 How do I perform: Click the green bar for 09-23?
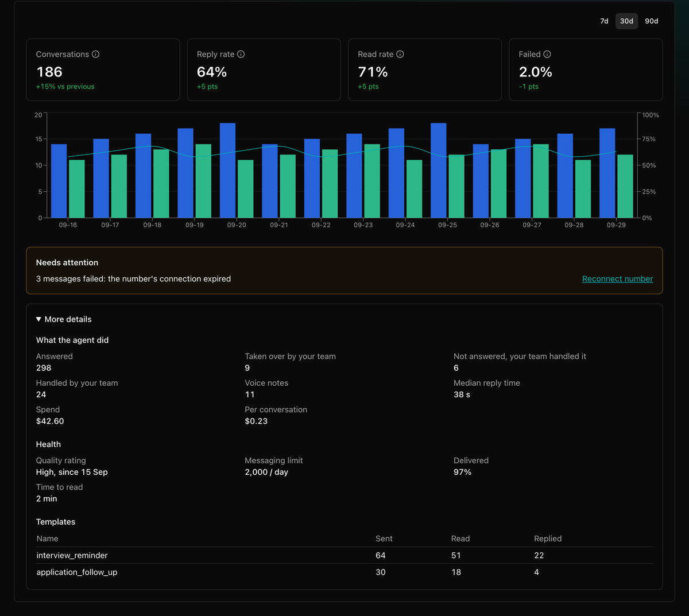pyautogui.click(x=372, y=181)
